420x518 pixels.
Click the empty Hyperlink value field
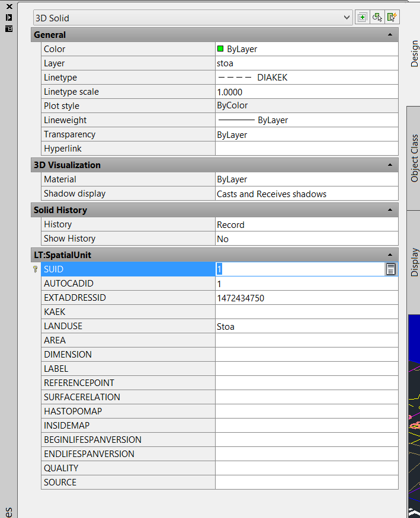point(307,149)
